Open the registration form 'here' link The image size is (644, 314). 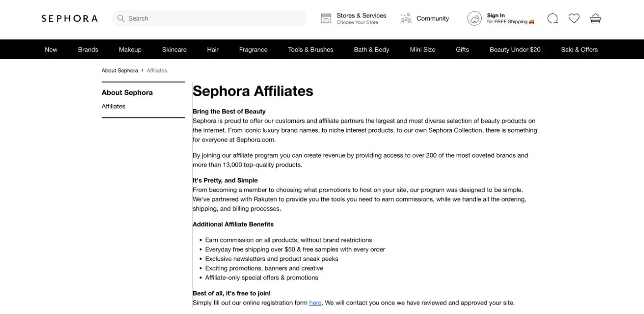(x=315, y=303)
